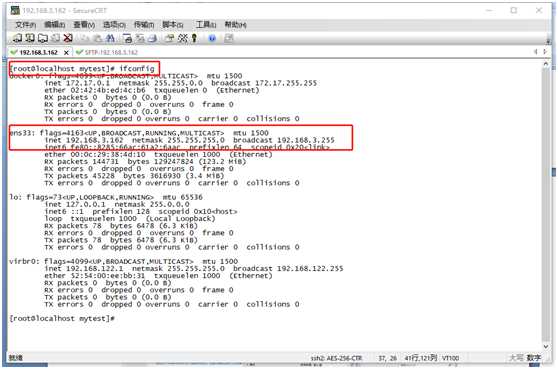Screen dimensions: 558x369
Task: Click the TX packets 45228 line
Action: pos(134,176)
